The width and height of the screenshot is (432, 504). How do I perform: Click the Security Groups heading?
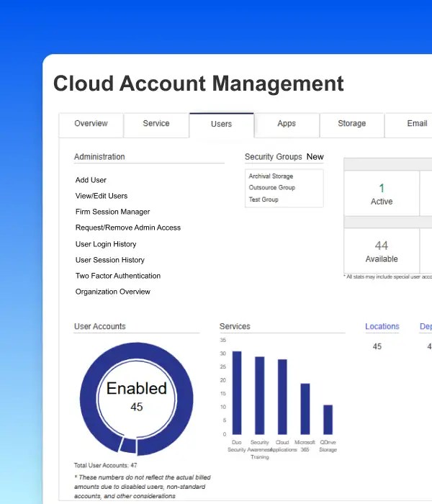click(x=273, y=157)
